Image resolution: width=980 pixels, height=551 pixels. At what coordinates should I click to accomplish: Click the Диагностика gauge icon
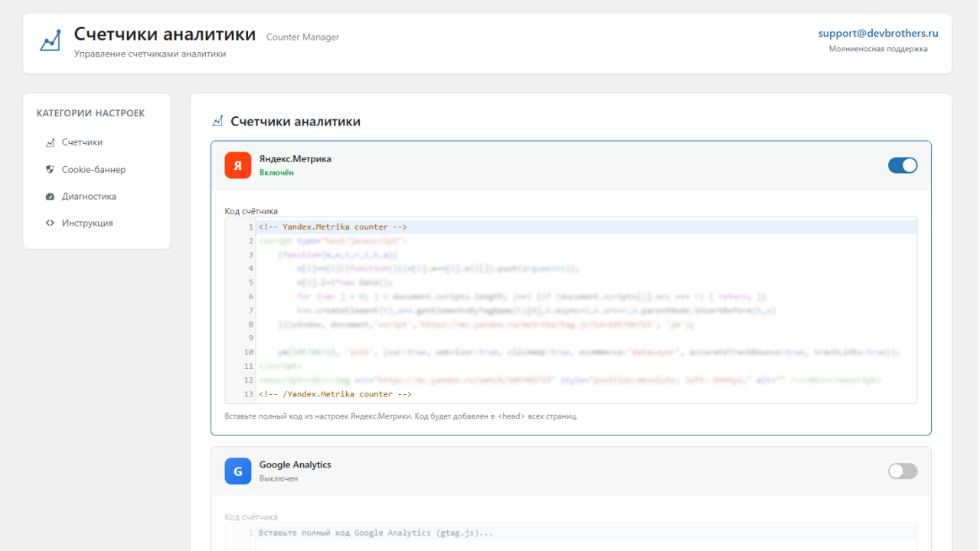[50, 196]
